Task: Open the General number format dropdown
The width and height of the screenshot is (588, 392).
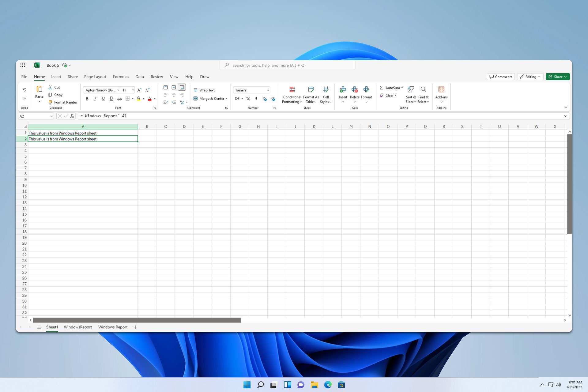Action: point(251,90)
